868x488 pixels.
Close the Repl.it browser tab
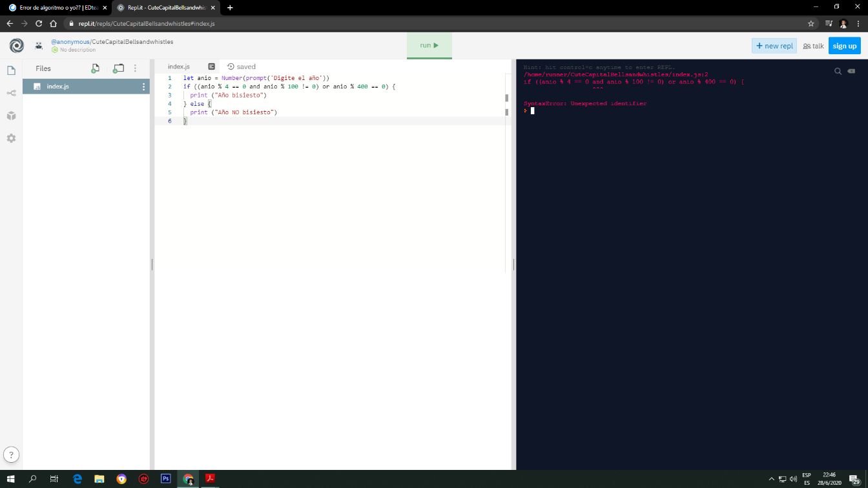(x=213, y=8)
